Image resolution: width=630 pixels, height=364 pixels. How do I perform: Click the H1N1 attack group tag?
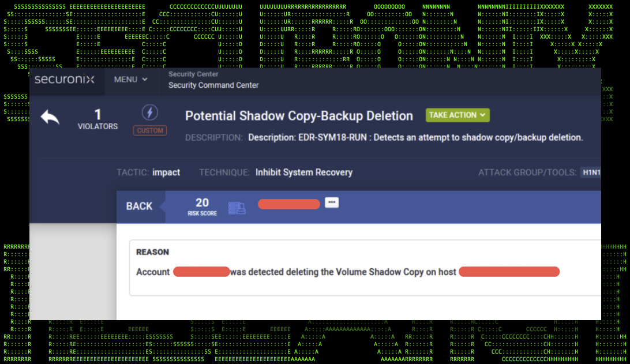click(590, 172)
